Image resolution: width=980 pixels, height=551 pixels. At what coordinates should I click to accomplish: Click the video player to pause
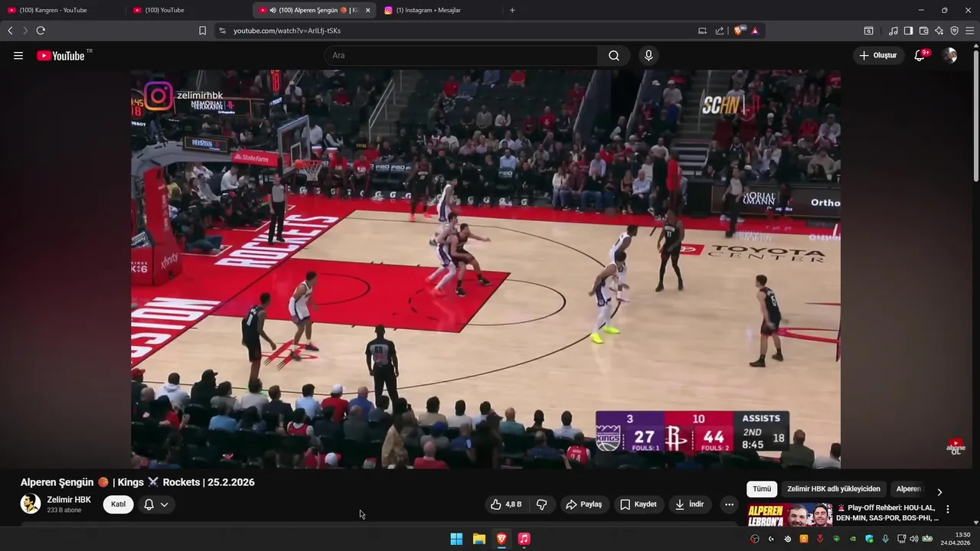point(485,269)
